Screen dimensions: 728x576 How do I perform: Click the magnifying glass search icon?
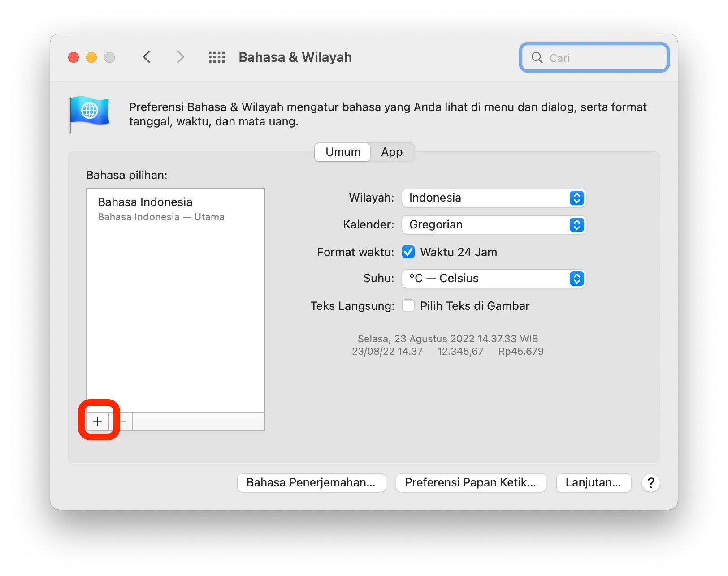(x=537, y=57)
